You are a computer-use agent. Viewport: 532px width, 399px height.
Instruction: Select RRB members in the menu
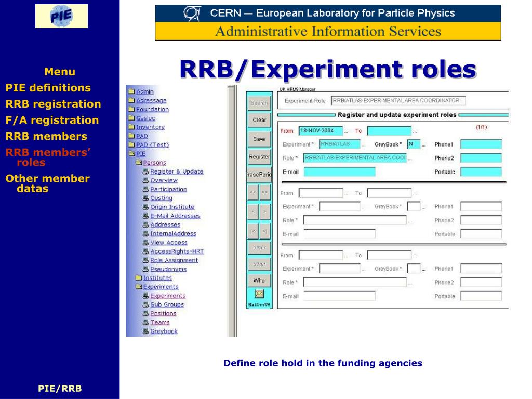click(x=46, y=136)
